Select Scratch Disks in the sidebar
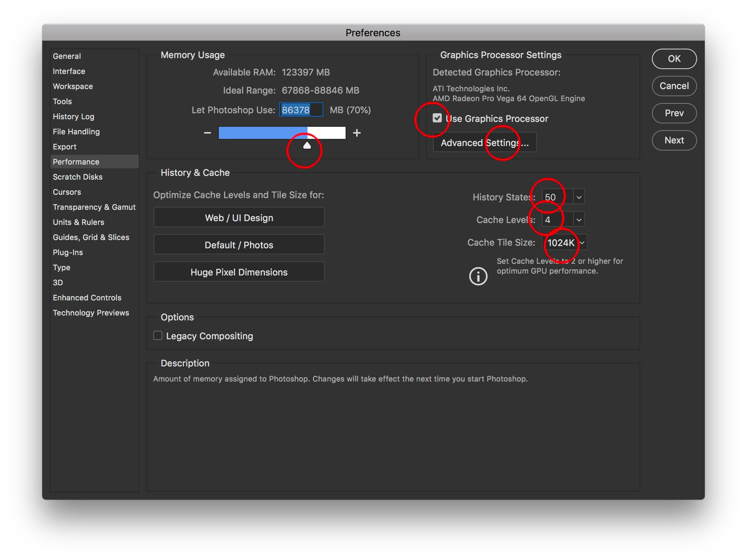This screenshot has width=747, height=560. [78, 177]
